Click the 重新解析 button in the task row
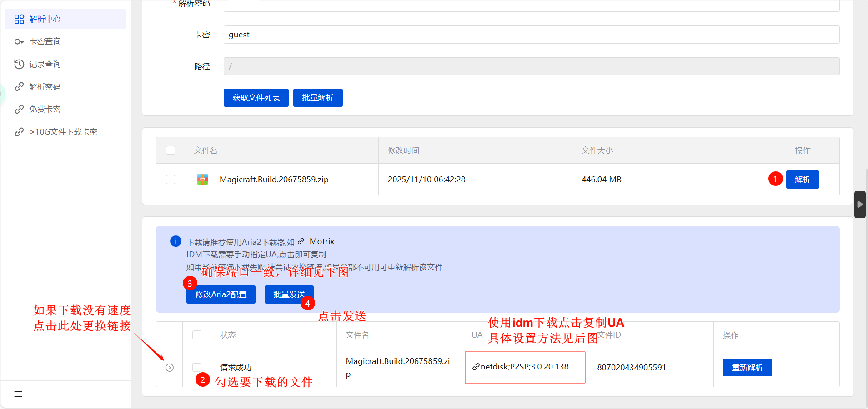 tap(747, 367)
